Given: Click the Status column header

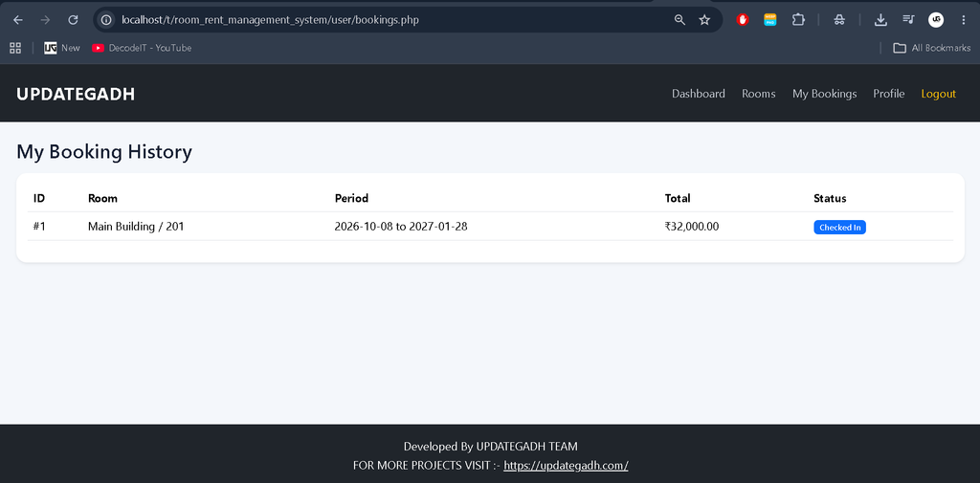Looking at the screenshot, I should (x=830, y=198).
